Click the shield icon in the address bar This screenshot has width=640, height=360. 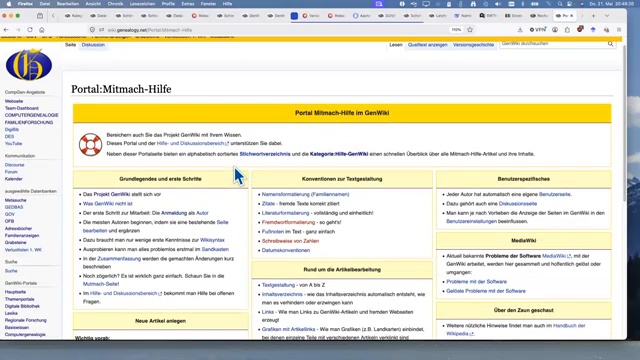point(92,30)
